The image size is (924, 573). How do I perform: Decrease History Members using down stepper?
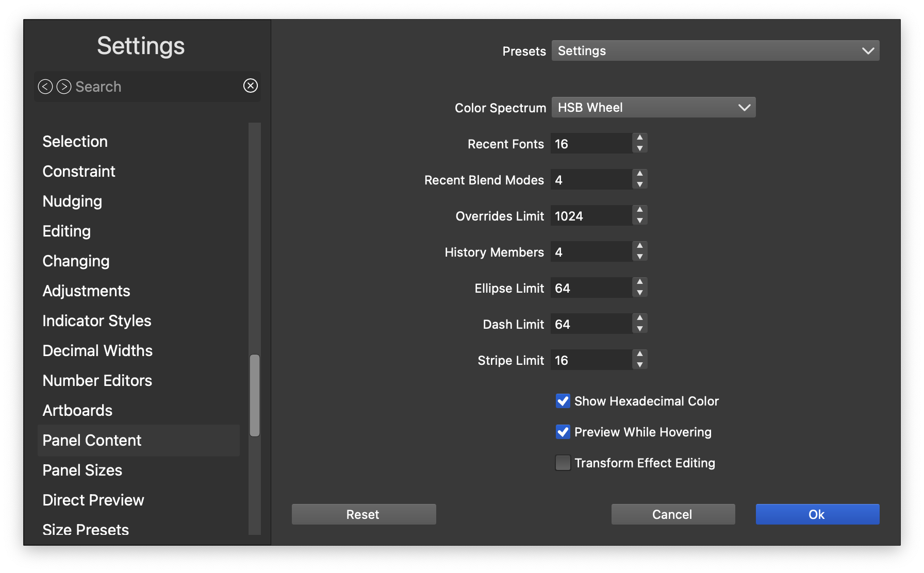pyautogui.click(x=639, y=257)
